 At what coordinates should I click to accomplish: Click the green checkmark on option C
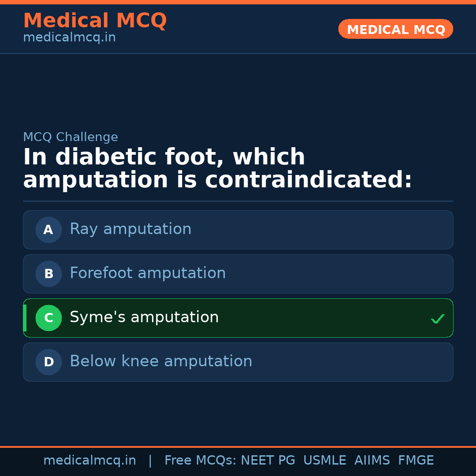(x=437, y=319)
